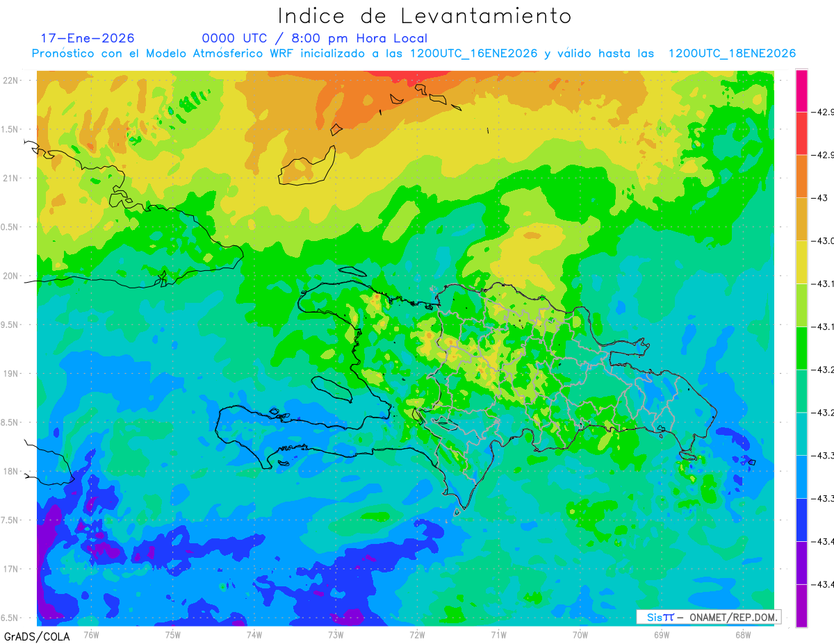
Task: Click the '69W' longitude label
Action: (x=662, y=634)
